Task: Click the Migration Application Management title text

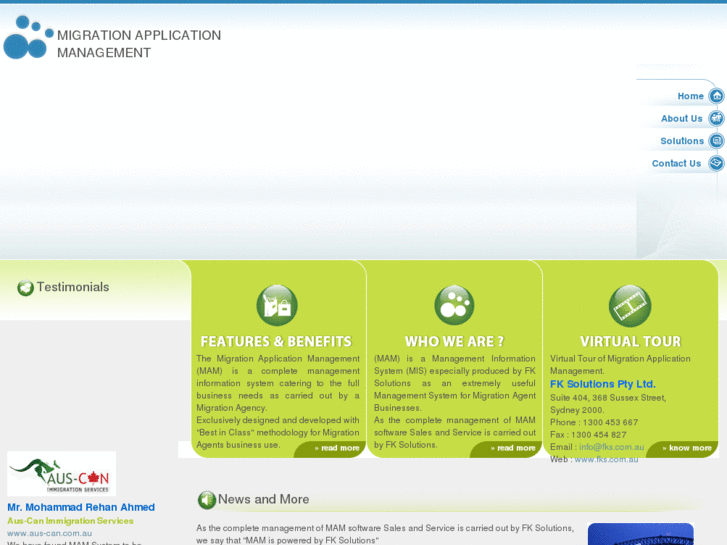Action: click(139, 44)
